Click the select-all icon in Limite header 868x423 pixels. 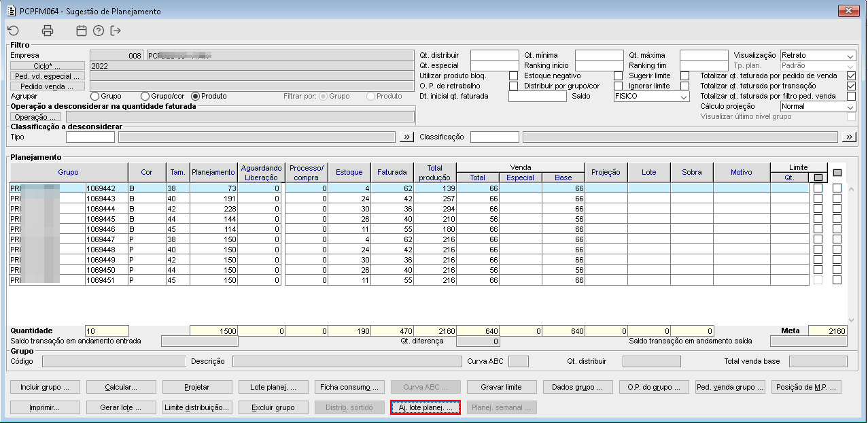(818, 177)
